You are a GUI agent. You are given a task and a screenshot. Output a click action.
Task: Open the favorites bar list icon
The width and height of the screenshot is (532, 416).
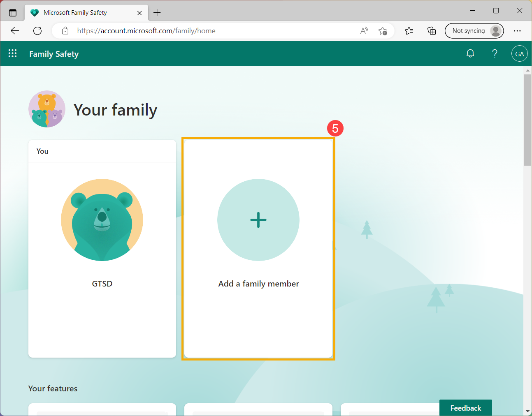(x=409, y=30)
